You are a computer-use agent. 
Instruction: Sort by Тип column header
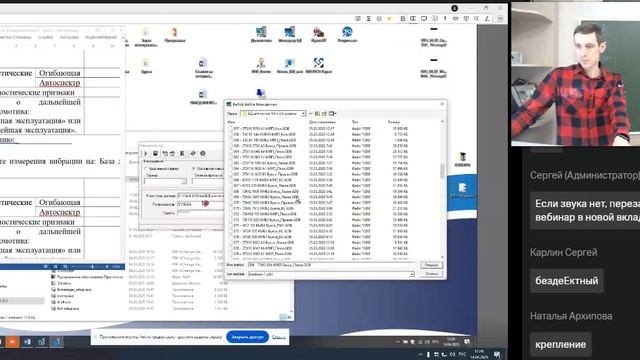355,122
